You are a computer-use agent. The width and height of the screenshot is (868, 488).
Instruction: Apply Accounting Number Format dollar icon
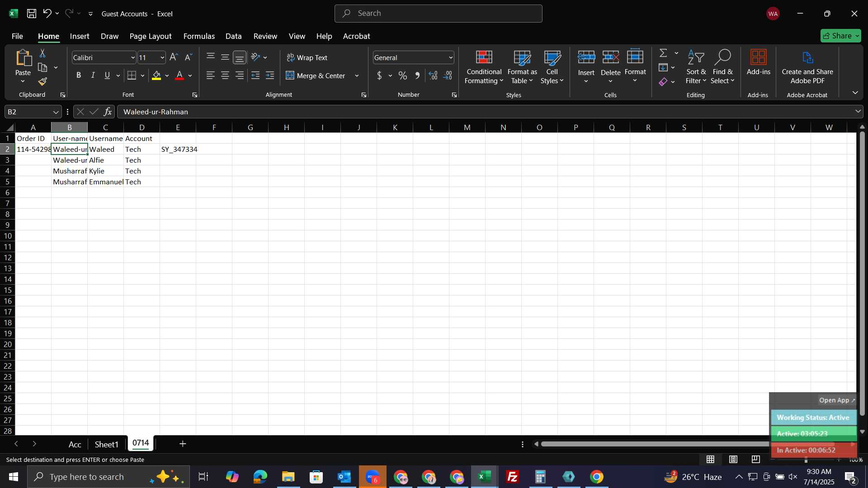point(379,75)
